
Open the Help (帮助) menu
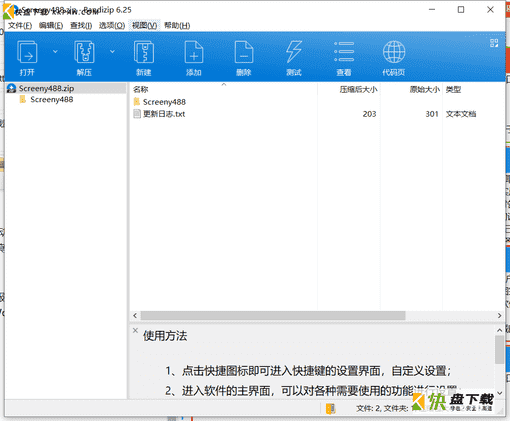(x=177, y=26)
